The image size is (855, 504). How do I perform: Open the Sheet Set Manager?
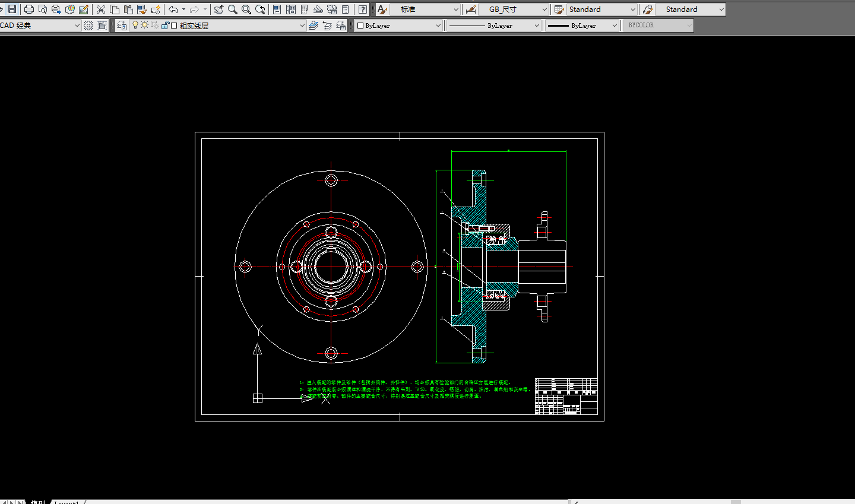pos(318,9)
